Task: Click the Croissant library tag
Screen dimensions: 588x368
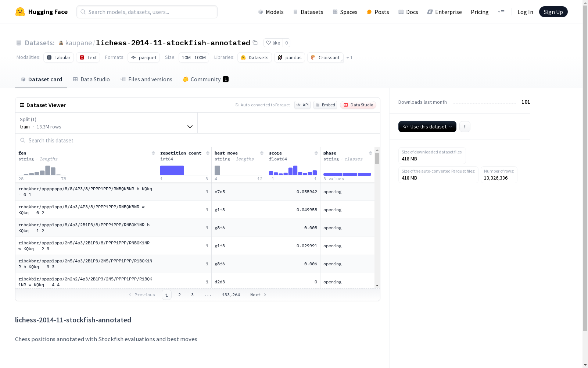Action: tap(325, 57)
